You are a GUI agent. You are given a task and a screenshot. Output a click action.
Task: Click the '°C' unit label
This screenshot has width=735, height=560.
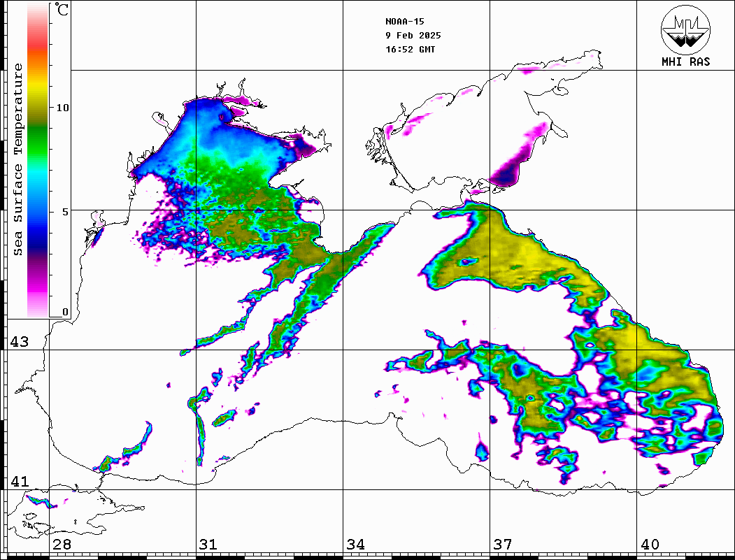click(x=61, y=9)
